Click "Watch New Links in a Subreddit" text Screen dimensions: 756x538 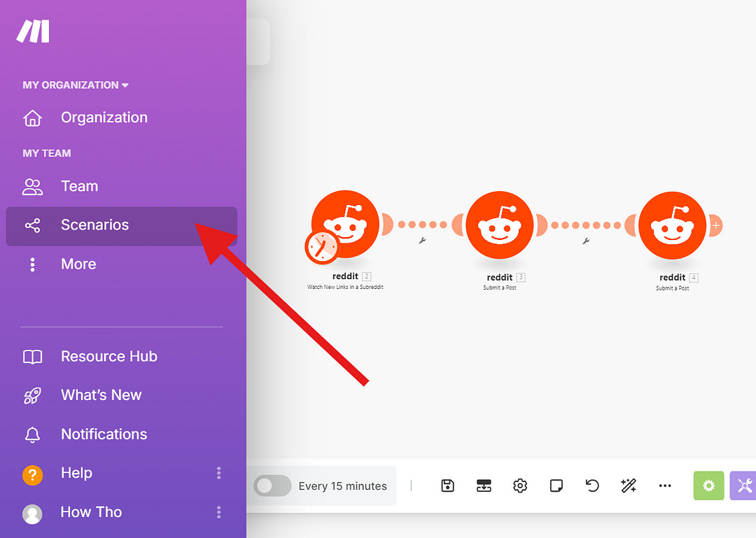pyautogui.click(x=345, y=287)
